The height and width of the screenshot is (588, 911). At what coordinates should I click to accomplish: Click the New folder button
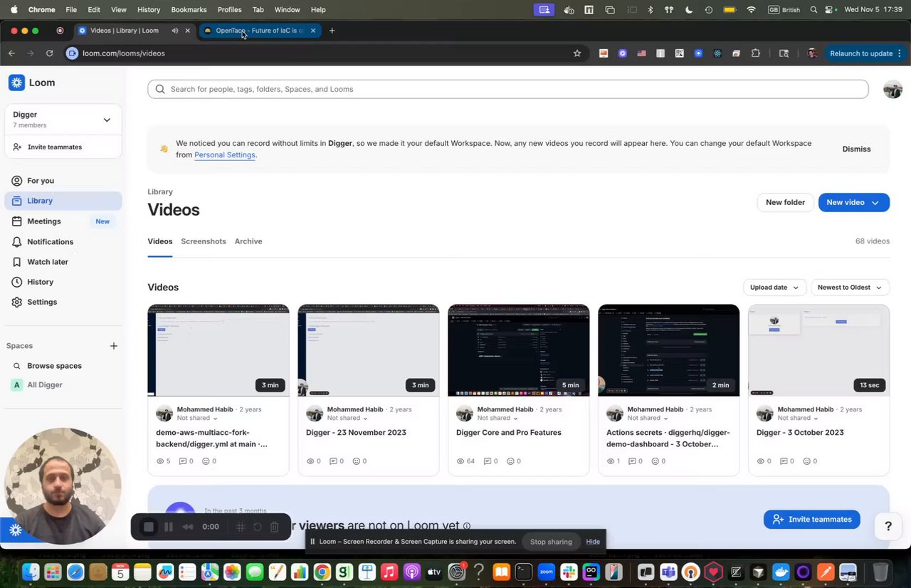785,202
